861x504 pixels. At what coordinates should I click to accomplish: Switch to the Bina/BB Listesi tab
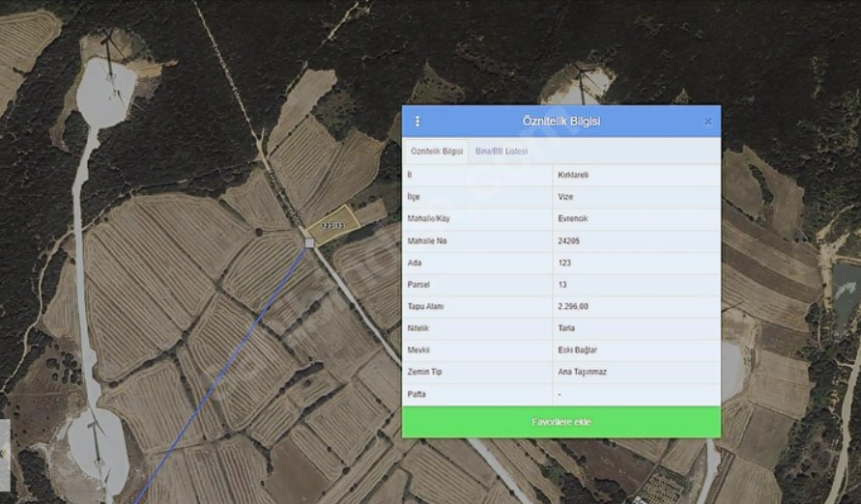point(501,152)
